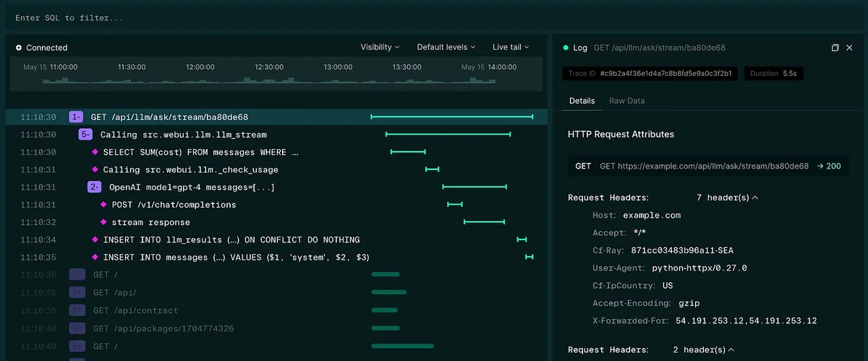Click diamond icon beside stream response
Image resolution: width=868 pixels, height=361 pixels.
(103, 222)
